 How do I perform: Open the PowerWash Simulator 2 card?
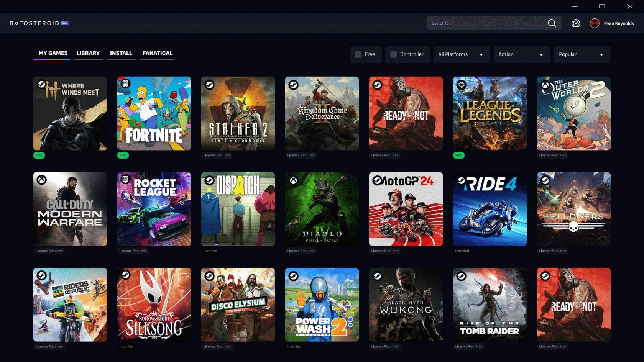322,305
